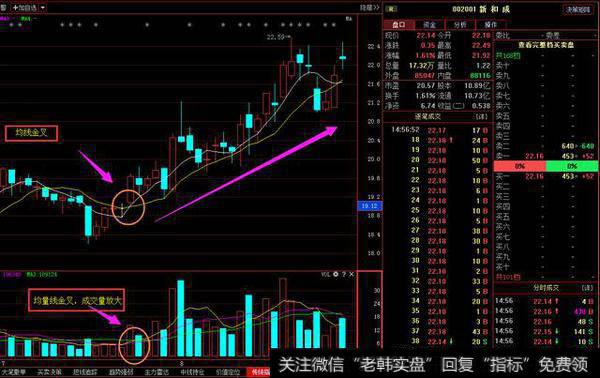Click the 外盘 85047 value
This screenshot has width=600, height=378.
coord(426,76)
